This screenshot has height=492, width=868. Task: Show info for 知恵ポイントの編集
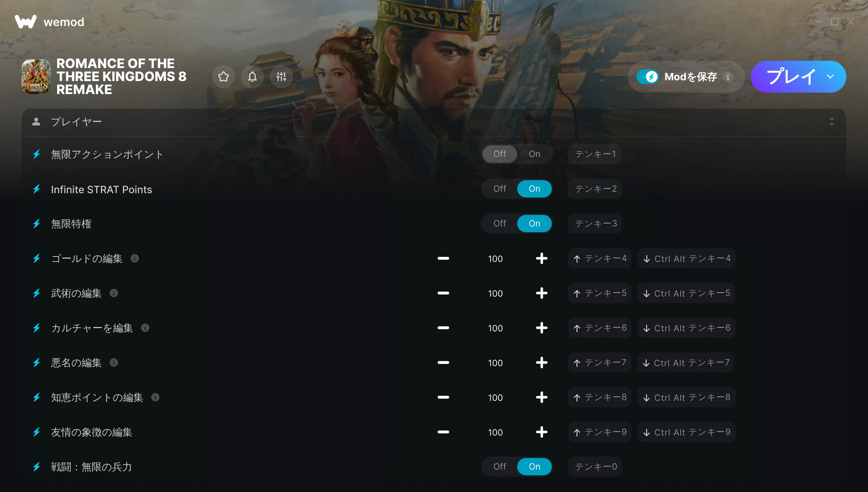156,397
